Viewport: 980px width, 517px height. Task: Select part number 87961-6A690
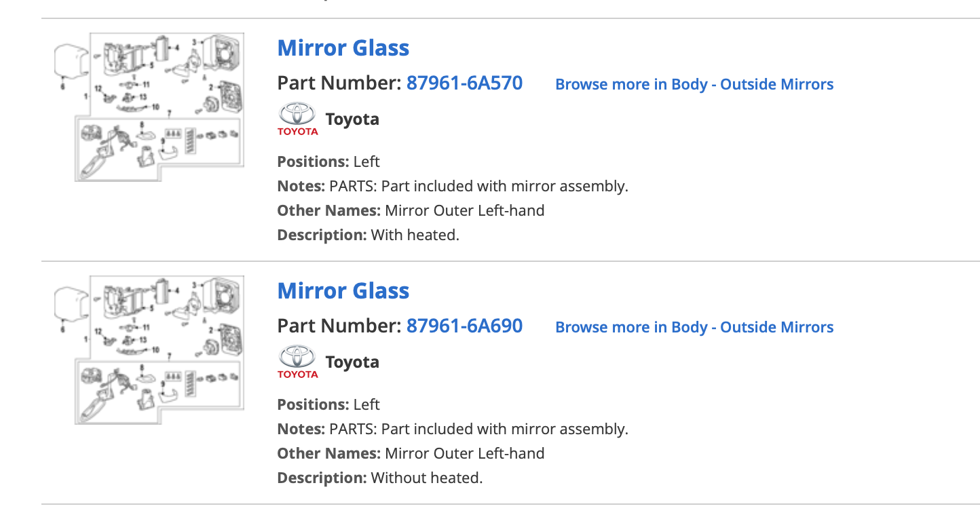pos(464,326)
